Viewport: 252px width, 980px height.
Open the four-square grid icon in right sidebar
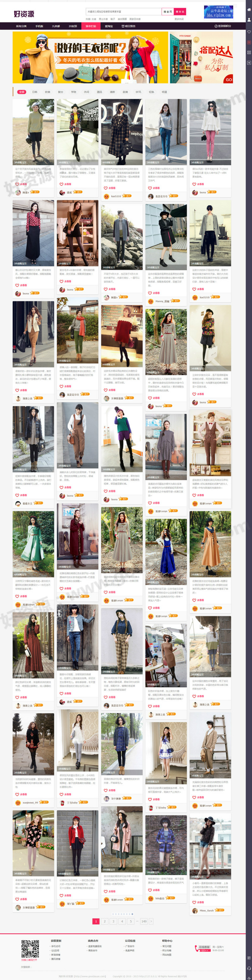249,53
